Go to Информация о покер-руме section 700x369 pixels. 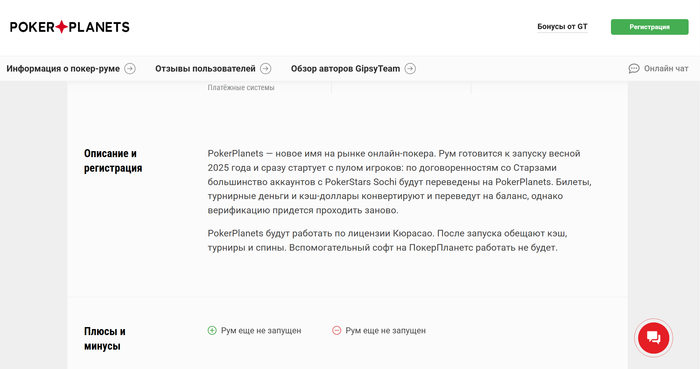click(x=63, y=69)
